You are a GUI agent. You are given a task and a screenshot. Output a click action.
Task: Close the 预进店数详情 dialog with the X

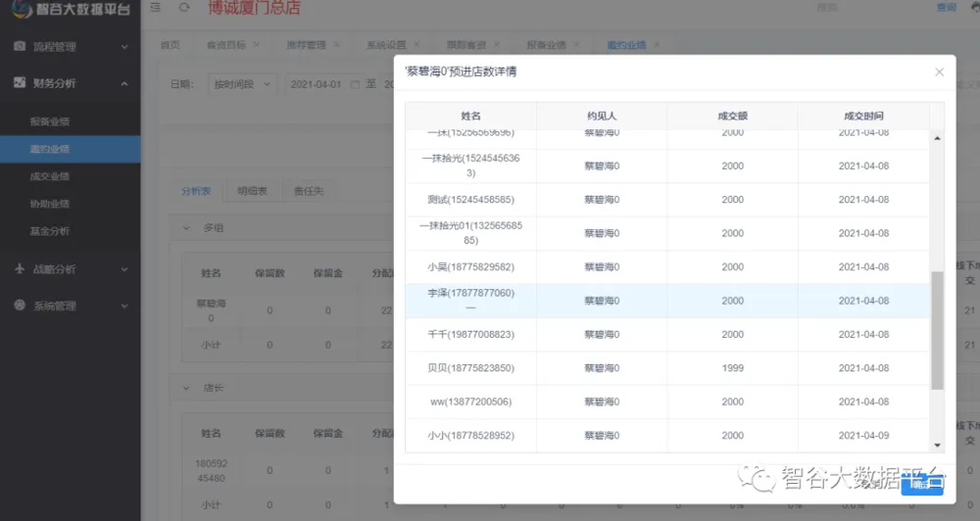click(939, 72)
